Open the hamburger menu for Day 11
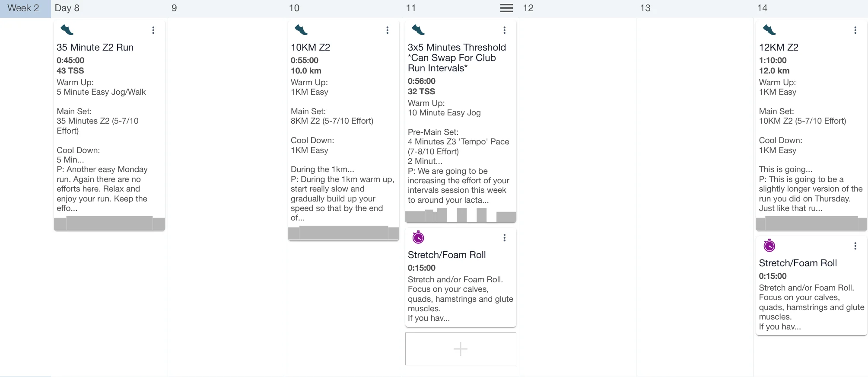 (506, 8)
